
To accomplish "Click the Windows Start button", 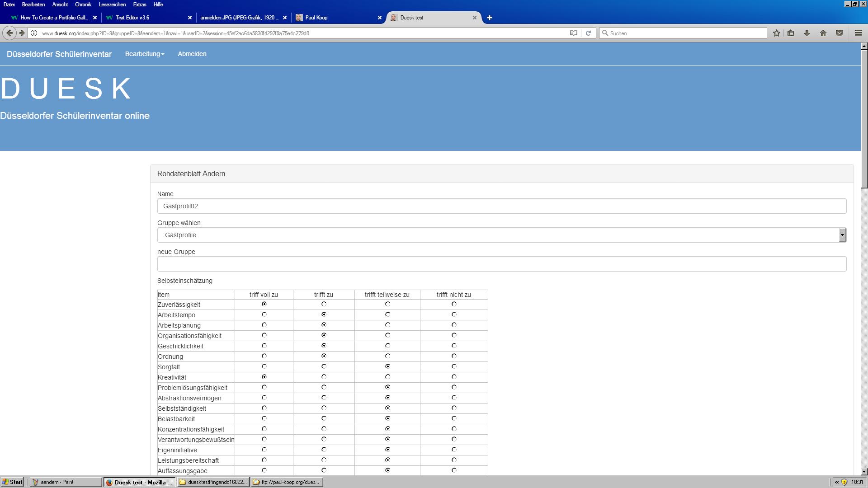I will [x=12, y=482].
